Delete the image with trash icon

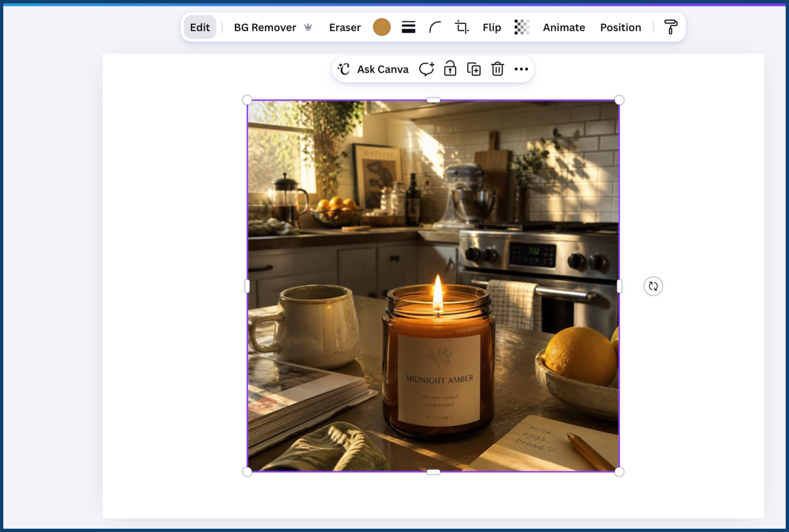pos(497,69)
